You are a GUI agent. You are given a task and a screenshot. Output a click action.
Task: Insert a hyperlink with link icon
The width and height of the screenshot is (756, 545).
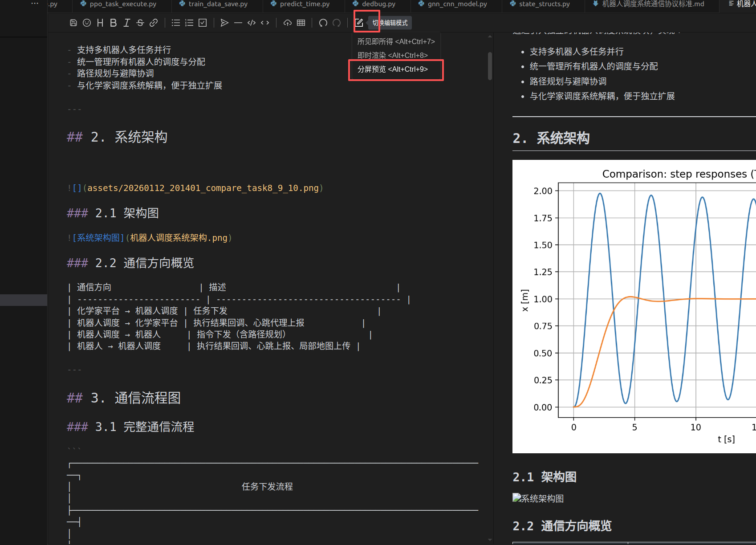tap(154, 23)
